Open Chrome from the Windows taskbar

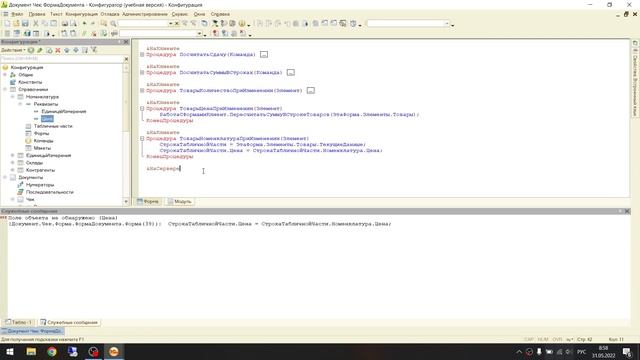[x=52, y=351]
